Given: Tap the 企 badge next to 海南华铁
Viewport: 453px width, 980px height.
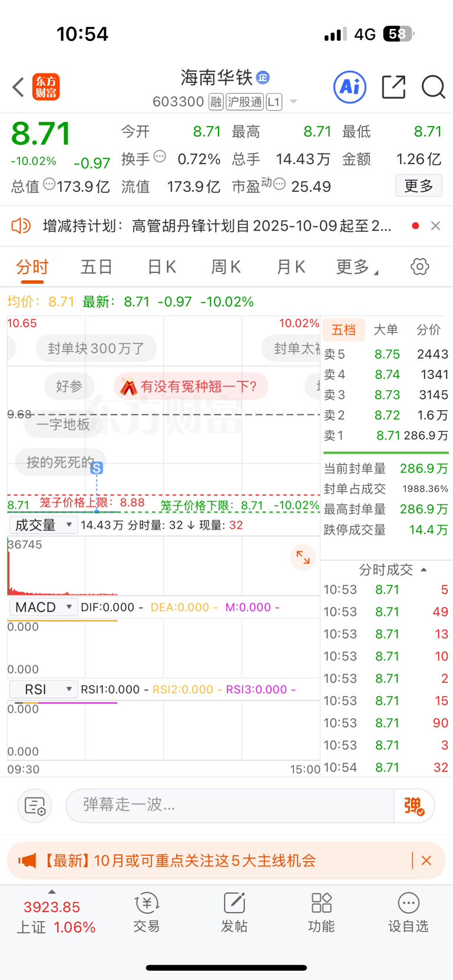Looking at the screenshot, I should tap(263, 77).
